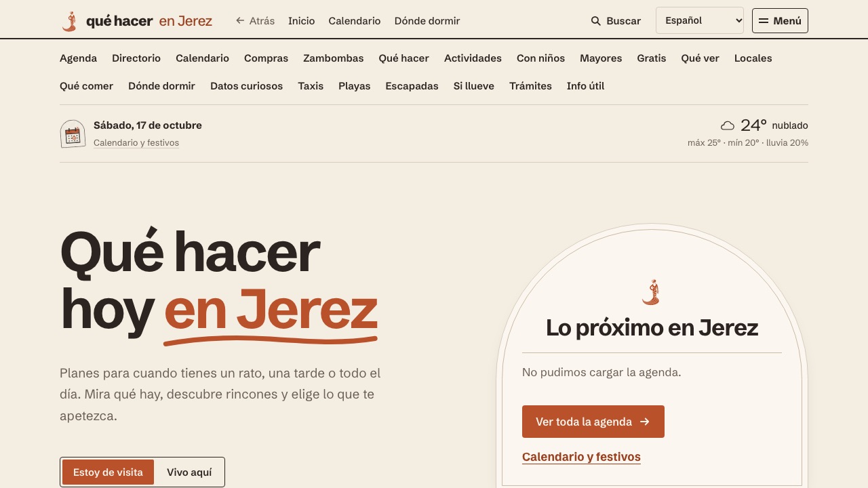Go to Inicio in the top bar

coord(301,21)
